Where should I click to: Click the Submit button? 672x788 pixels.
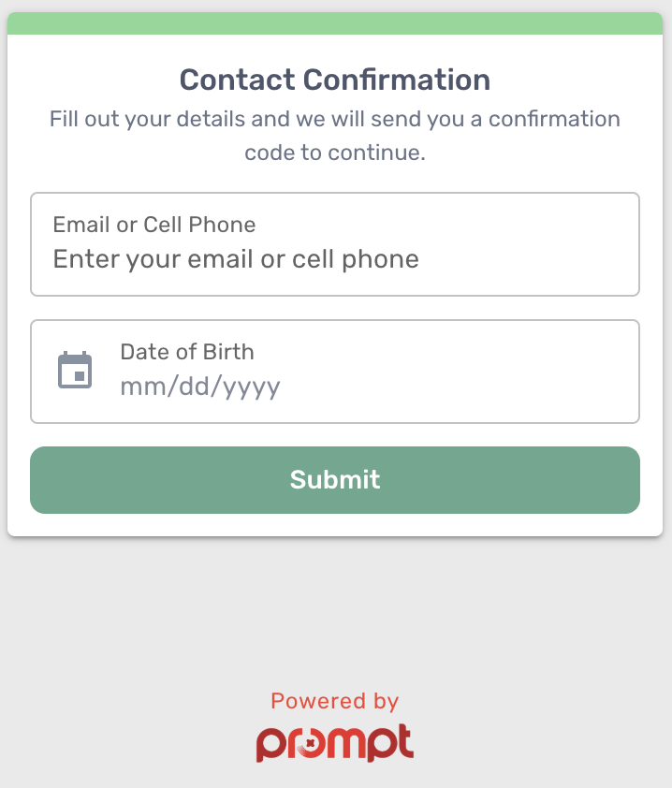[x=335, y=480]
